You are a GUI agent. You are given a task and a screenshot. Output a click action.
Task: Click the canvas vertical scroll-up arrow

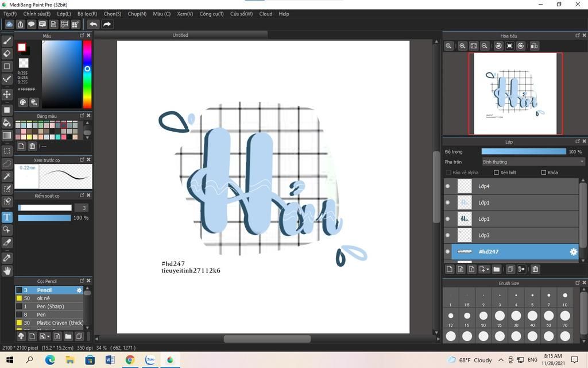pos(436,41)
